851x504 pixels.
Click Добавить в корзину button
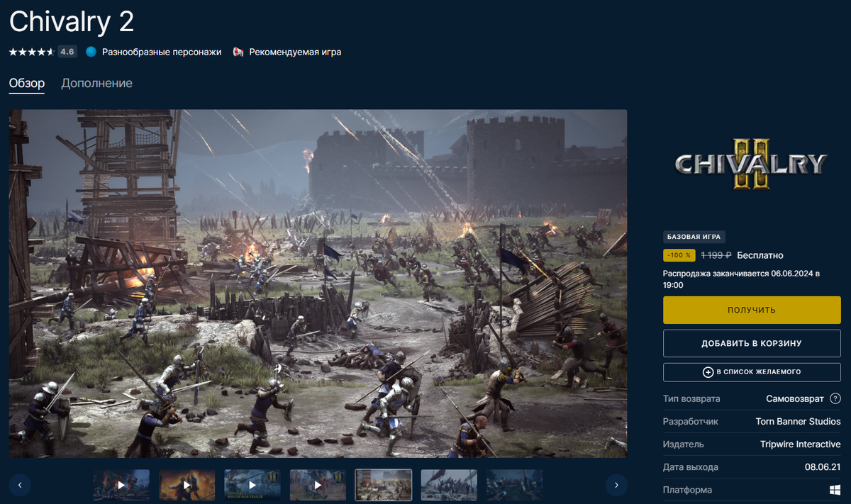(752, 343)
